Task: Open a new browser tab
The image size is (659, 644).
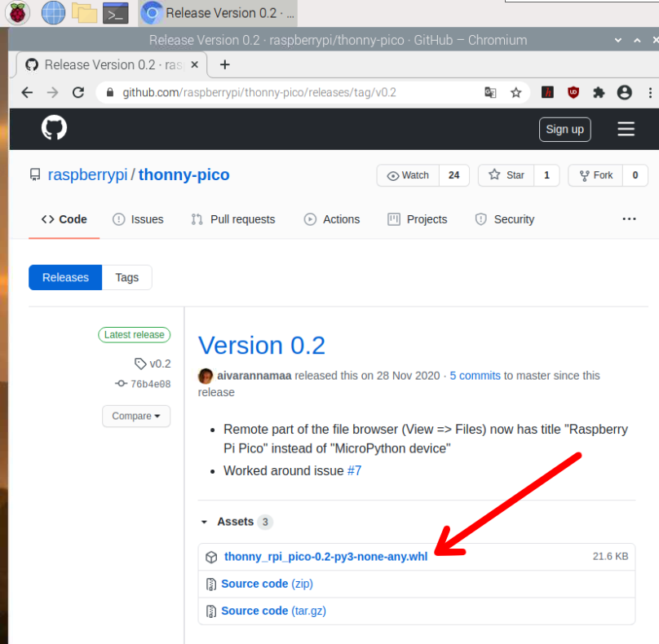Action: (225, 64)
